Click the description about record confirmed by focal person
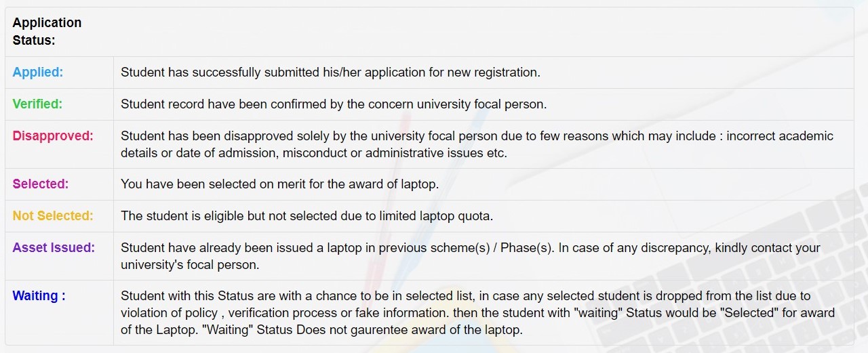This screenshot has height=353, width=868. click(333, 104)
